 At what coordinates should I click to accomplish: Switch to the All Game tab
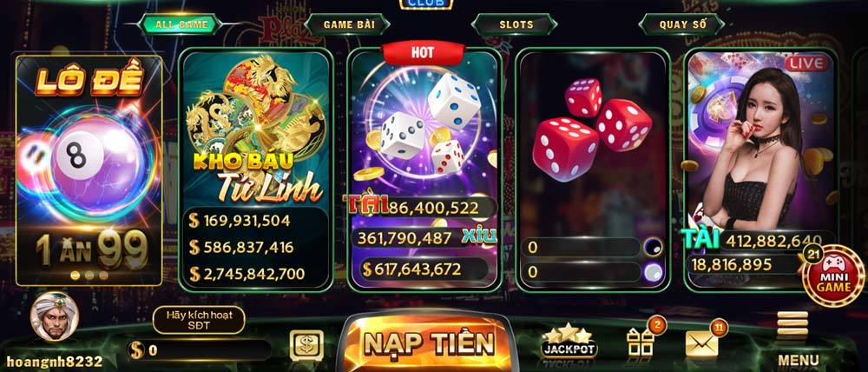(181, 24)
